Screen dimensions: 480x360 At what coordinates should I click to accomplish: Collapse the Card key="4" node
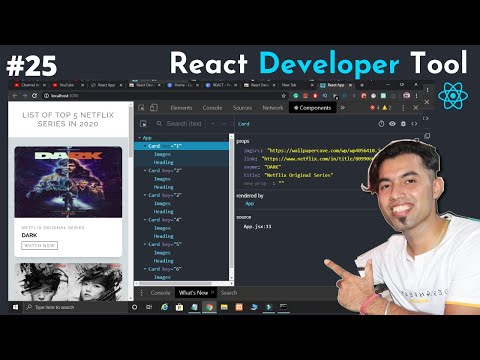tap(145, 220)
